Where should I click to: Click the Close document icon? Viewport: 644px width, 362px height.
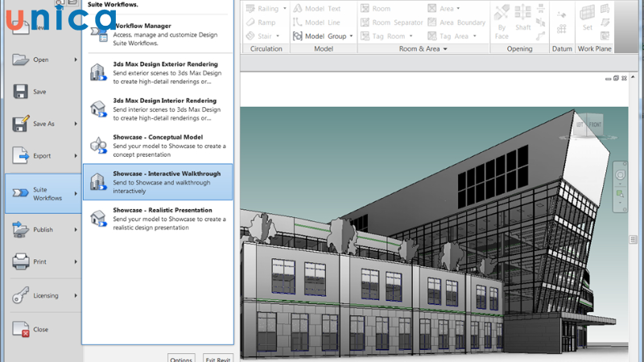[x=21, y=329]
